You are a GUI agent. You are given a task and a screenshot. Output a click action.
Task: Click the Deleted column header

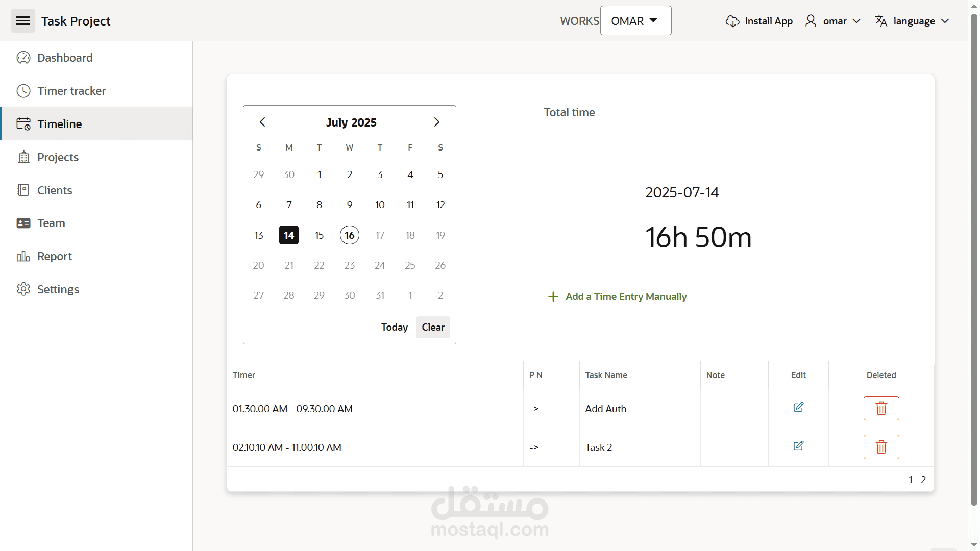pos(881,375)
